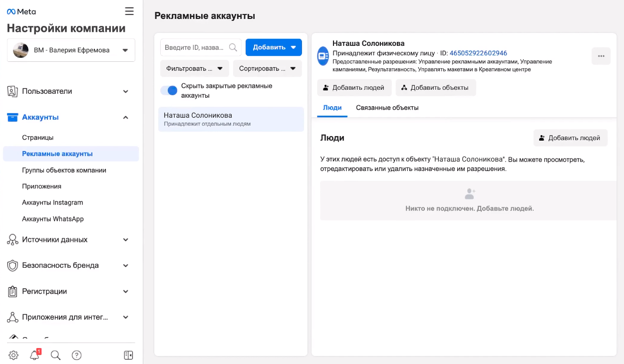Open the three-dot more options button

tap(601, 56)
